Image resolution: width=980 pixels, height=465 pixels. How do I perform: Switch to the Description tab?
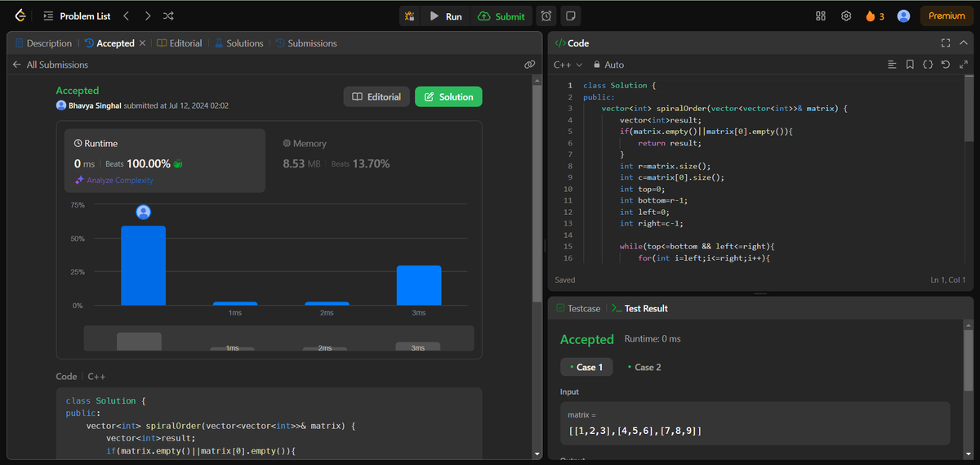44,43
